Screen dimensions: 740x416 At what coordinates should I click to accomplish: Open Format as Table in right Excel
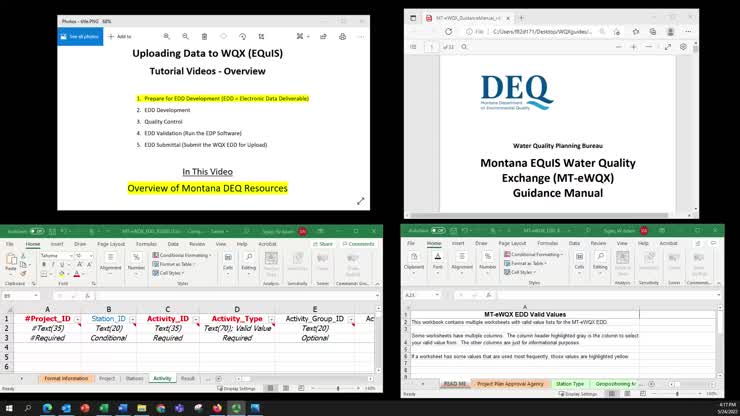point(525,263)
